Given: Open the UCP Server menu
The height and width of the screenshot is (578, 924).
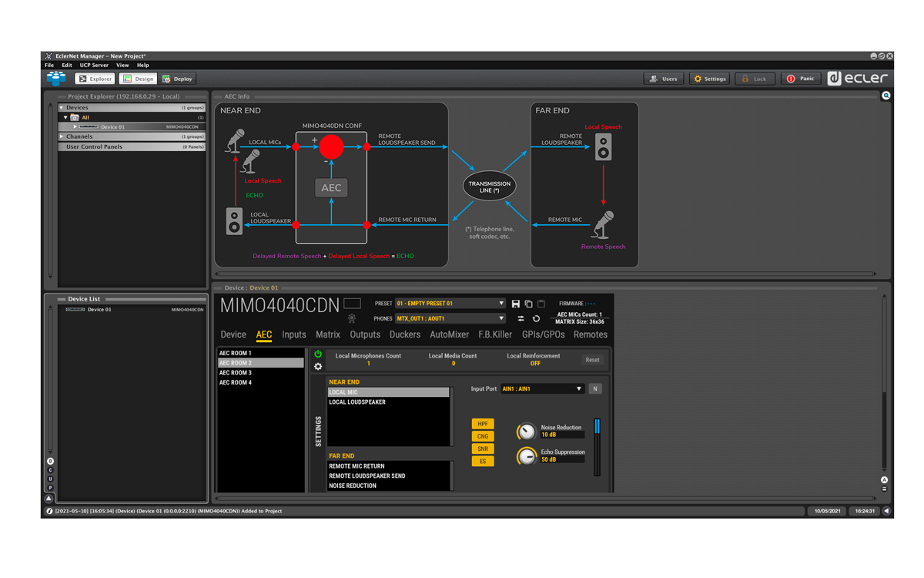Looking at the screenshot, I should coord(94,66).
